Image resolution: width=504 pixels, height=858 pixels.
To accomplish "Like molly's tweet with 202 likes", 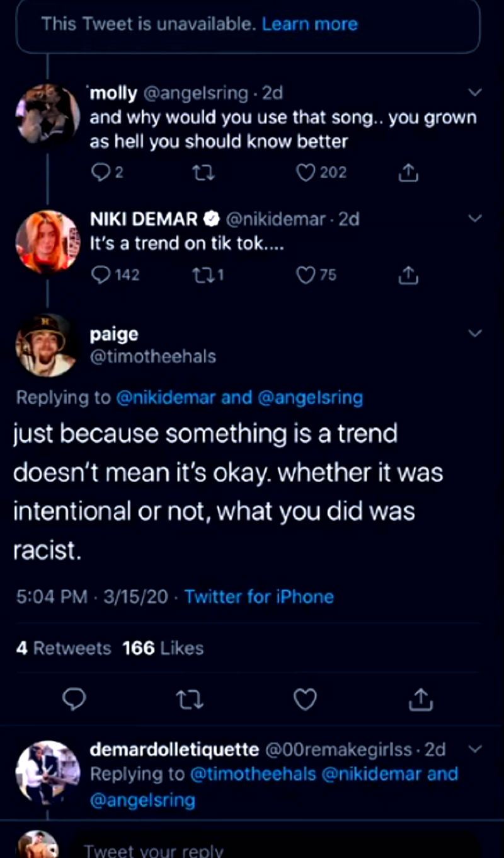I will click(x=306, y=172).
